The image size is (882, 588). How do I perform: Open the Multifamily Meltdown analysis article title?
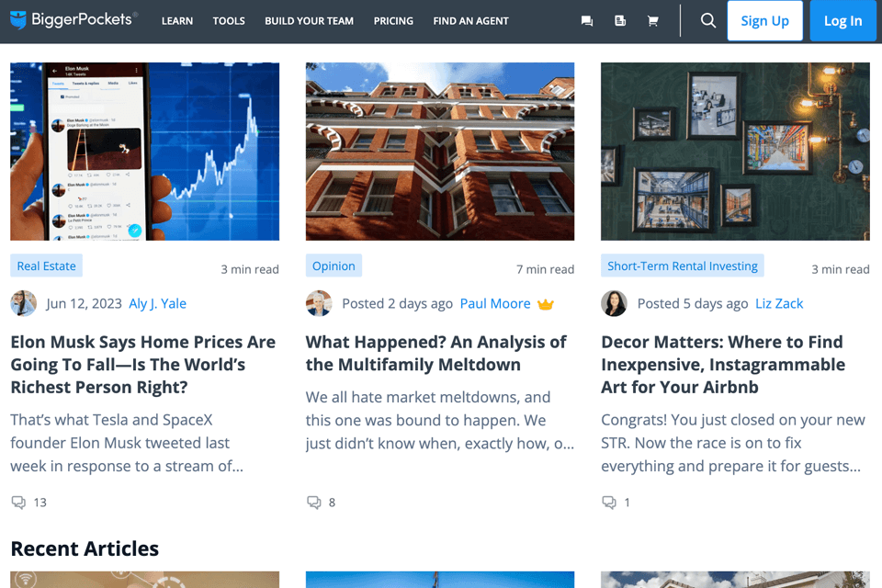(x=435, y=354)
